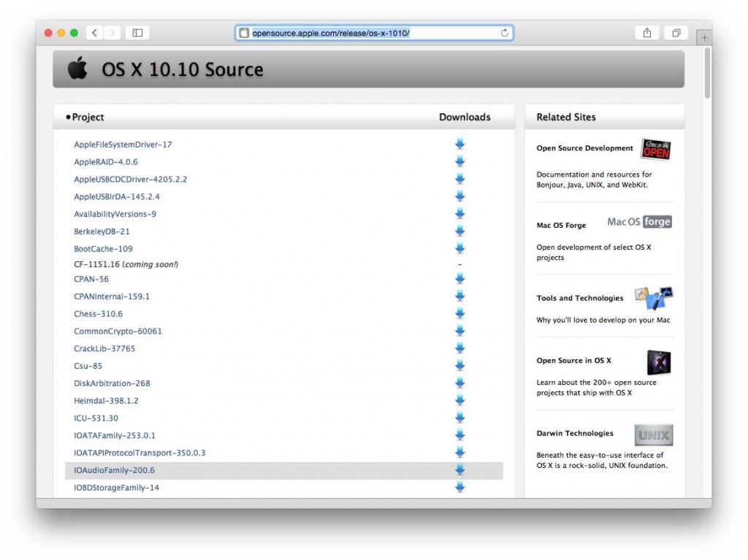Download CPANInternal-159.1 via its arrow icon
This screenshot has height=560, width=748.
[460, 296]
